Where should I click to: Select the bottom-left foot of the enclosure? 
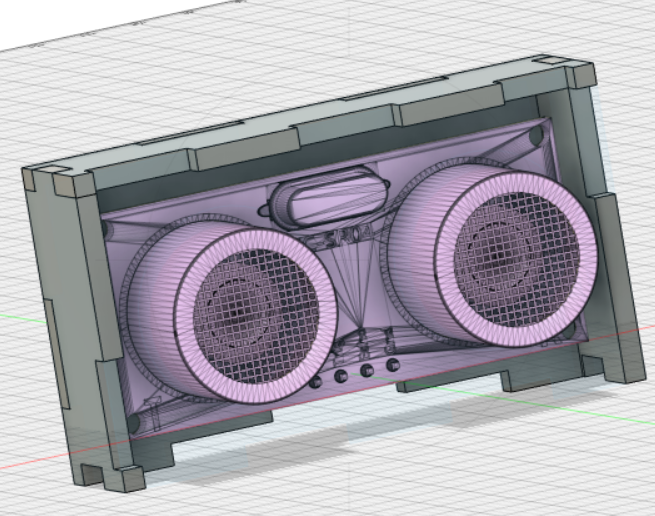(x=113, y=476)
